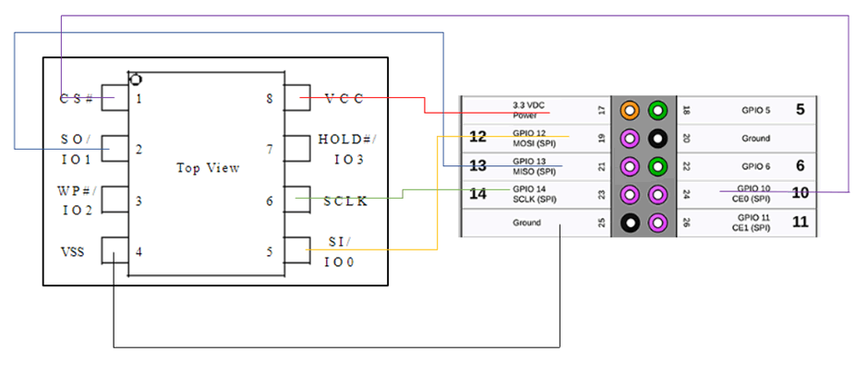Click the pin-1 orientation dot on the chip
Image resolution: width=868 pixels, height=376 pixels.
(135, 79)
